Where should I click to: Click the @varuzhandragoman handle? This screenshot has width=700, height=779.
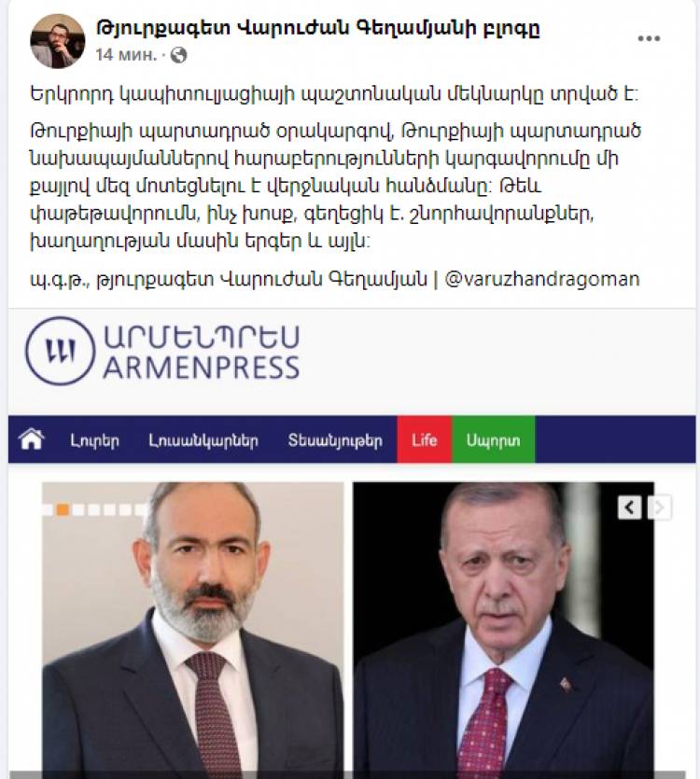(x=542, y=279)
